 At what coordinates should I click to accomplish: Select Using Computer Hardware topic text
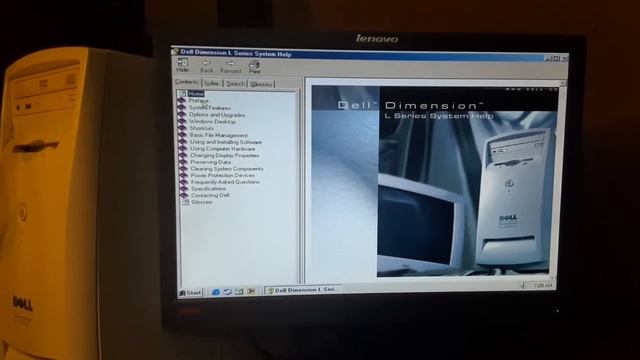point(222,149)
